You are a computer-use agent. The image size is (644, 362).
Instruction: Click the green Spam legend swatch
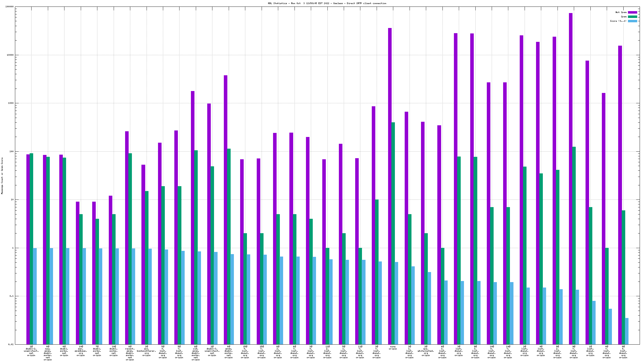[632, 17]
